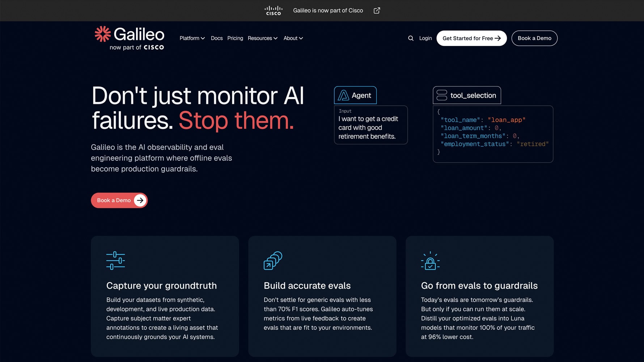Click the 'Build accurate evals' heading

tap(307, 286)
